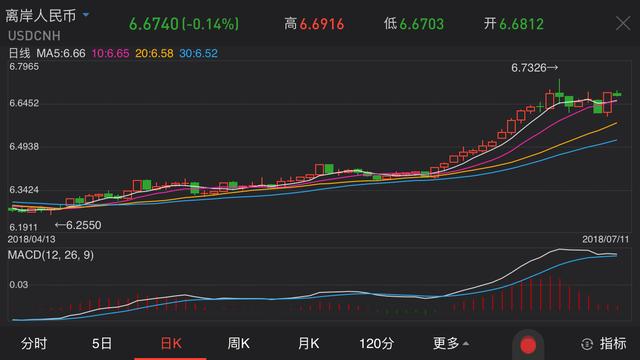Image resolution: width=640 pixels, height=360 pixels.
Task: Click the 6.1911 price axis label
Action: point(23,227)
